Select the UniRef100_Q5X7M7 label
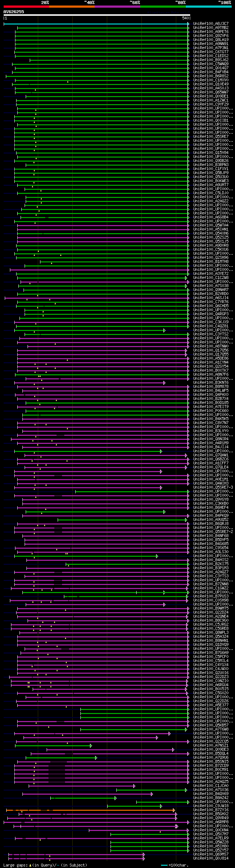This screenshot has width=235, height=868. point(211,834)
